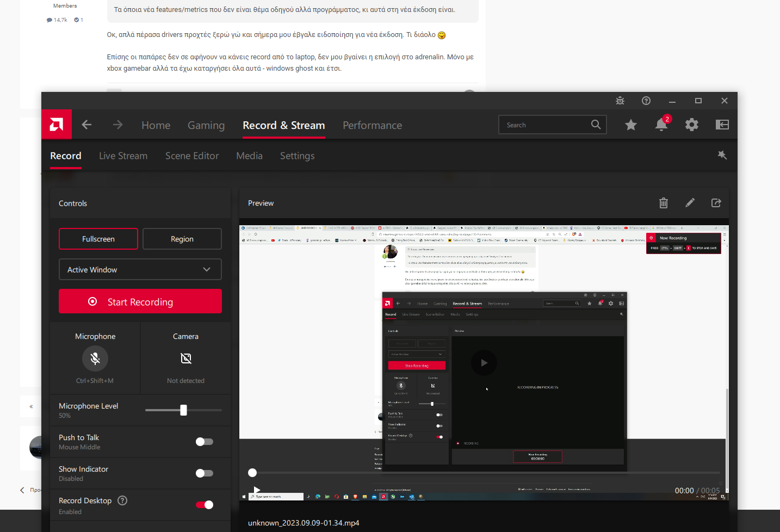Click the Search input field
This screenshot has height=532, width=780.
[553, 125]
